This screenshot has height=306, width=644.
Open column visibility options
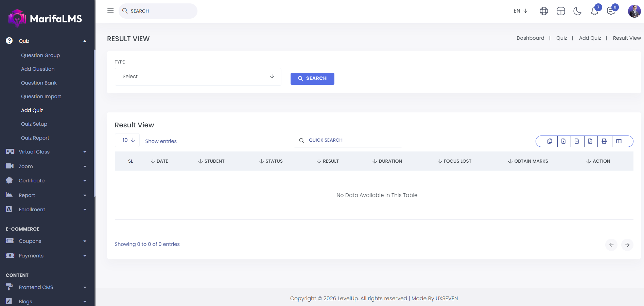pos(619,141)
